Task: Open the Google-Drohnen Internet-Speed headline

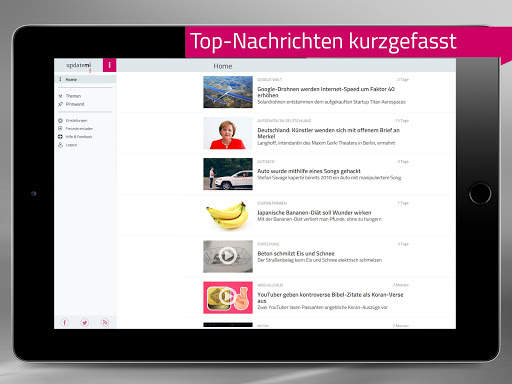Action: (x=326, y=92)
